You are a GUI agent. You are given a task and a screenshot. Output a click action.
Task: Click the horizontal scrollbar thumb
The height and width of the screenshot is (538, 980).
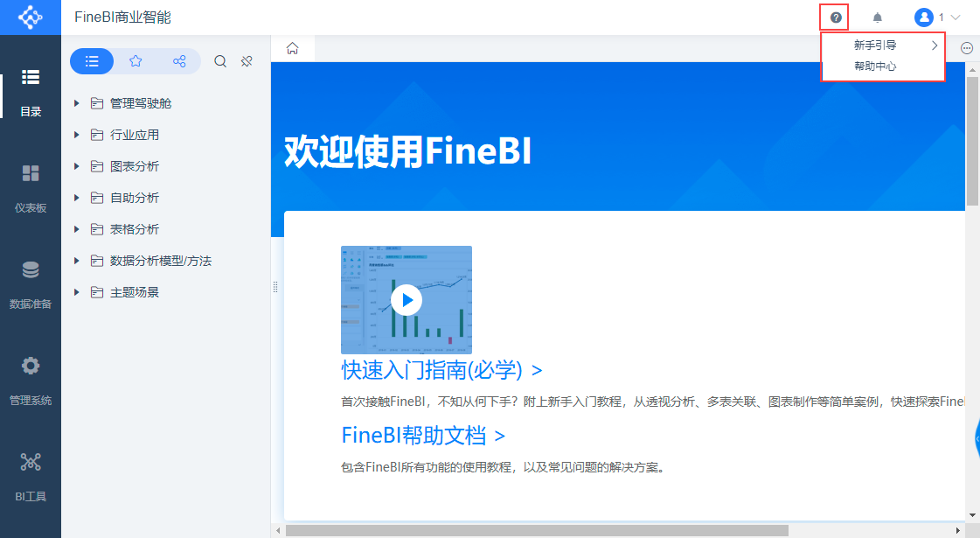[x=537, y=530]
